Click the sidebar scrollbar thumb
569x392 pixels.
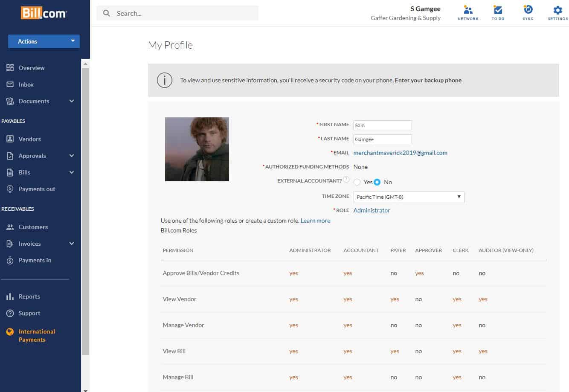coord(85,211)
